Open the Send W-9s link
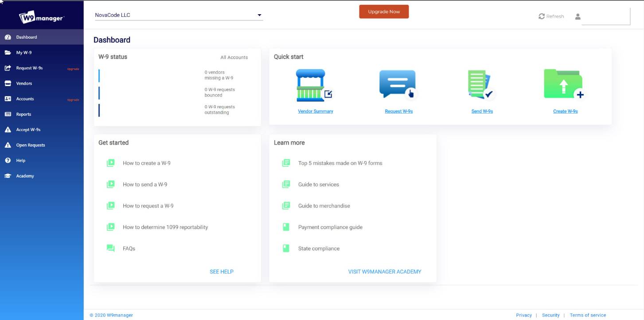The image size is (644, 320). pyautogui.click(x=482, y=111)
